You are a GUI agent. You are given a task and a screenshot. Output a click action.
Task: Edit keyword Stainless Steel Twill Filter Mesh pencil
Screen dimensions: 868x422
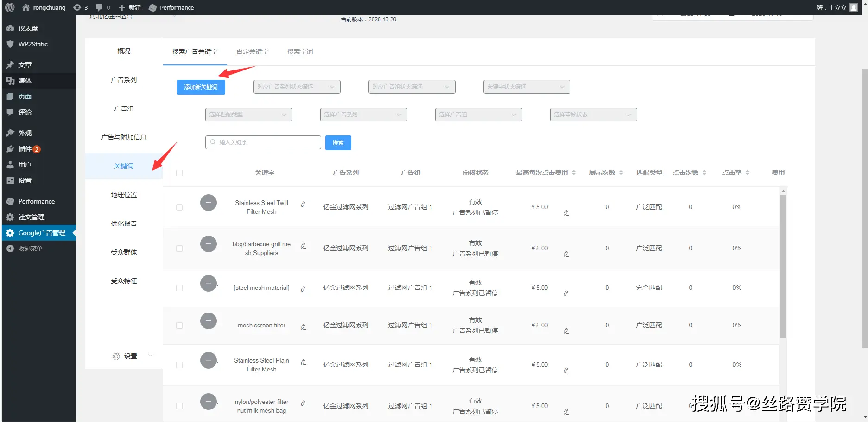tap(303, 205)
